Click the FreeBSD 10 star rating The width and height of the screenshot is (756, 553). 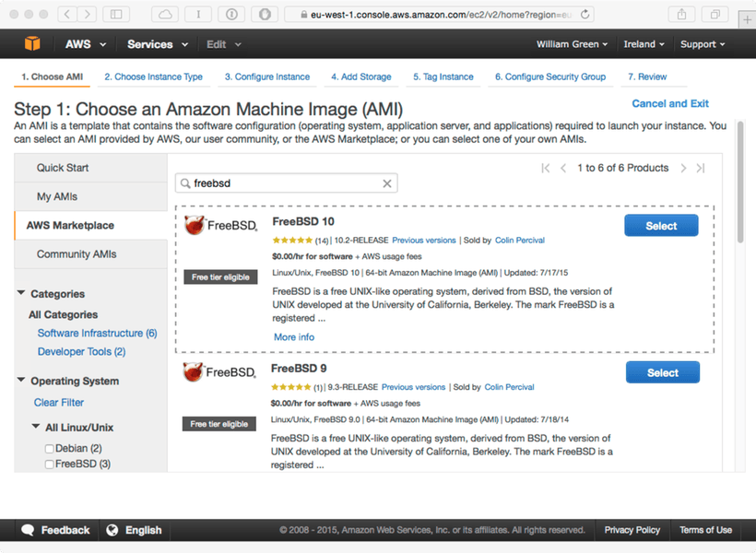coord(292,241)
